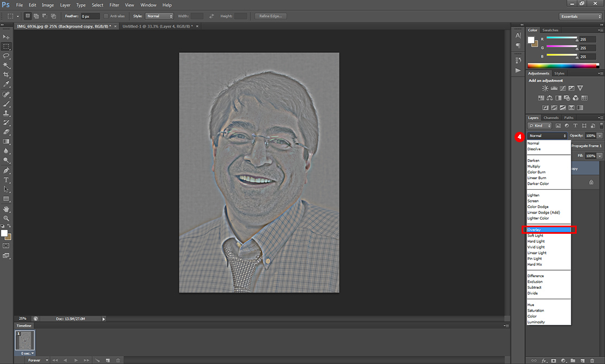This screenshot has width=605, height=364.
Task: Open the Forever looping options dropdown
Action: tap(38, 360)
